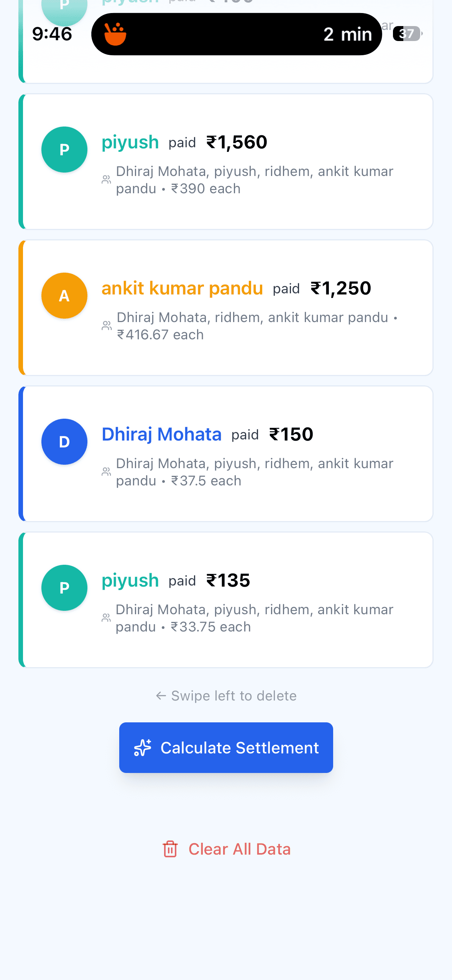Image resolution: width=452 pixels, height=980 pixels.
Task: Expand the ₹1,560 expense card
Action: coord(226,161)
